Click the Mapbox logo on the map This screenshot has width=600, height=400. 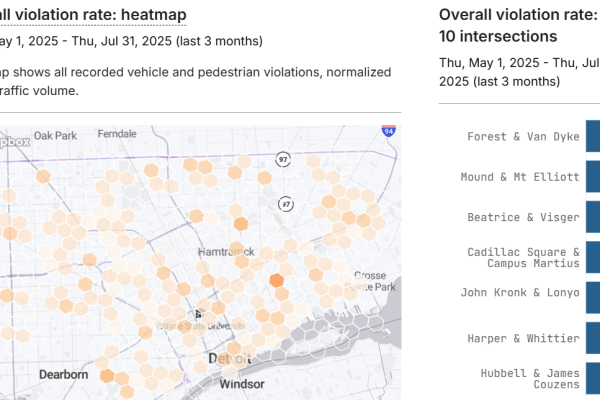tap(15, 142)
